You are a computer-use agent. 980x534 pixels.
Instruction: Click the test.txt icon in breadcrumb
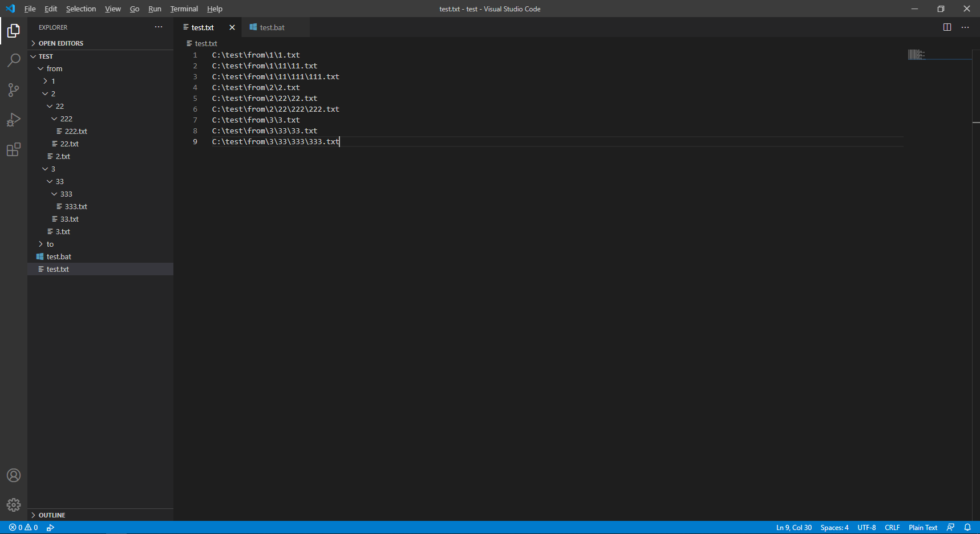[189, 43]
